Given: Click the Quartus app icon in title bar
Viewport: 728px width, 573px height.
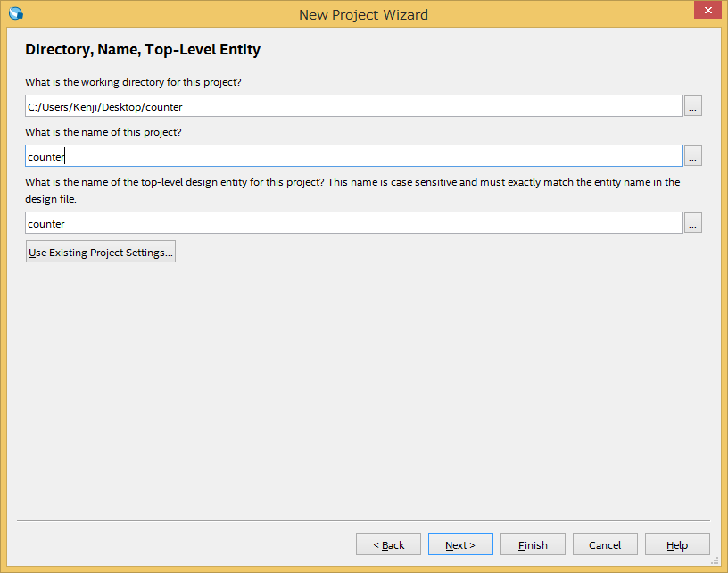Looking at the screenshot, I should (16, 13).
